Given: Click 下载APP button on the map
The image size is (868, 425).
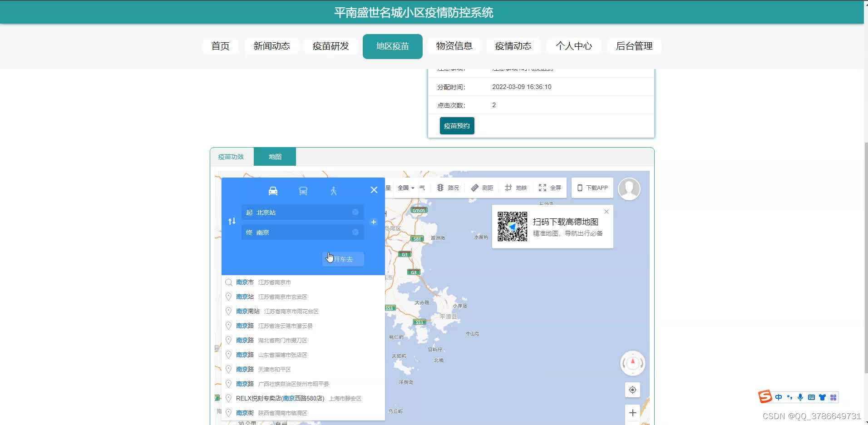Looking at the screenshot, I should pos(592,188).
